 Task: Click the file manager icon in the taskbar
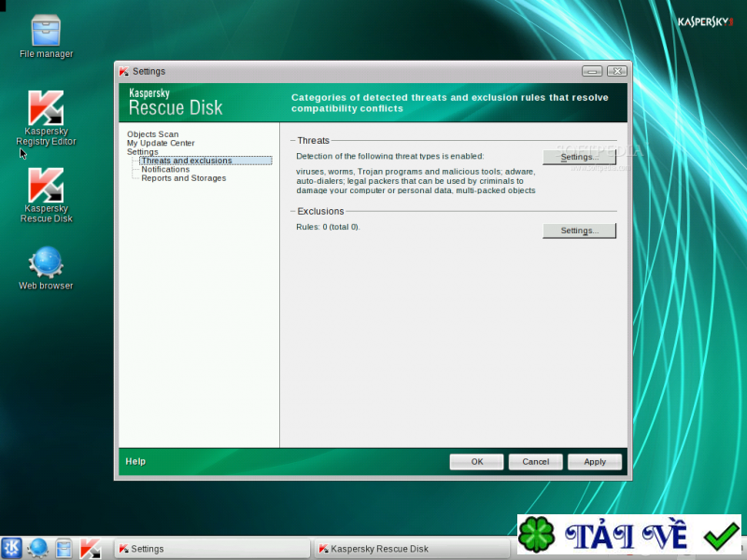pos(63,548)
